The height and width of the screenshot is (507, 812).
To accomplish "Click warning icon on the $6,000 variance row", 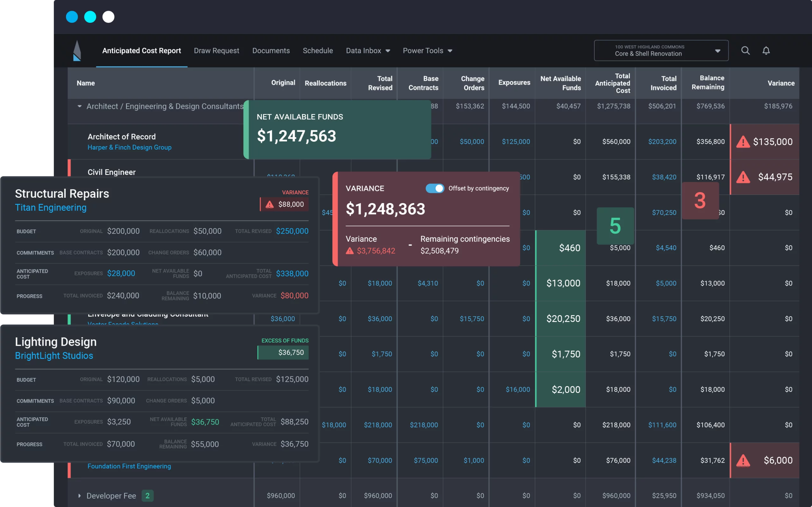I will (x=743, y=460).
